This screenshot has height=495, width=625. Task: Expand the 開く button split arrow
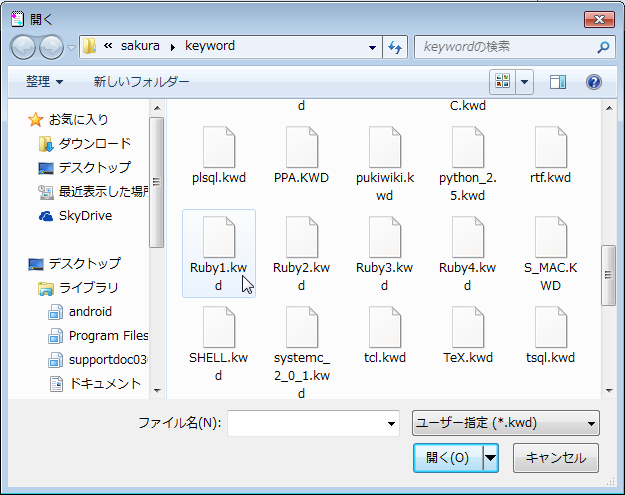pos(491,458)
